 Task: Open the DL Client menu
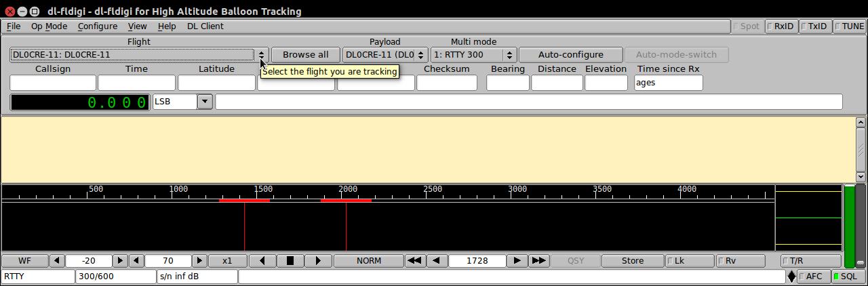tap(205, 26)
